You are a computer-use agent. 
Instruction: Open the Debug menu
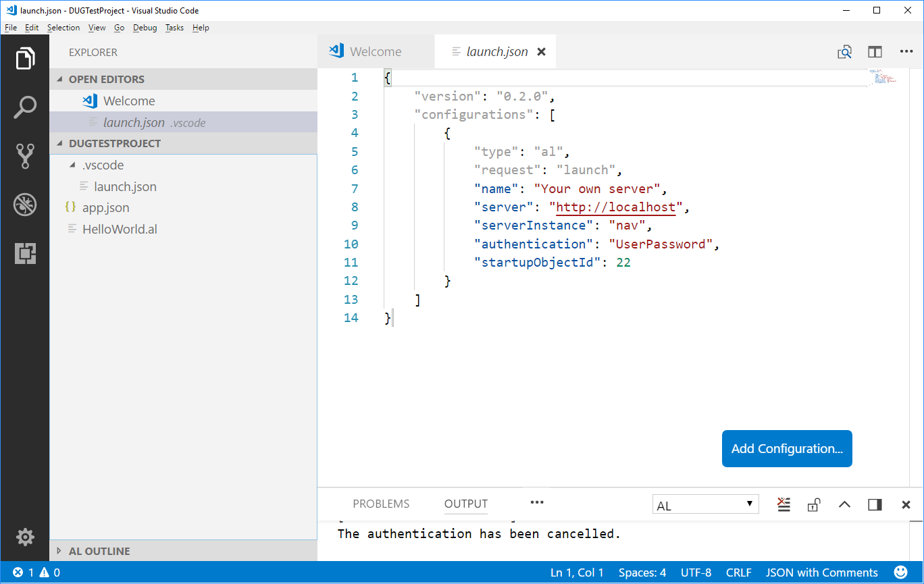[x=145, y=28]
